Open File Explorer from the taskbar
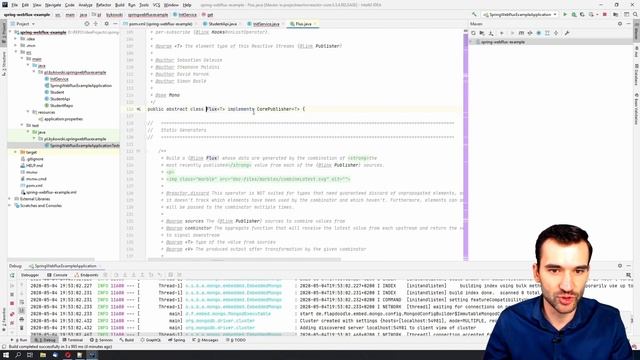 [43, 355]
